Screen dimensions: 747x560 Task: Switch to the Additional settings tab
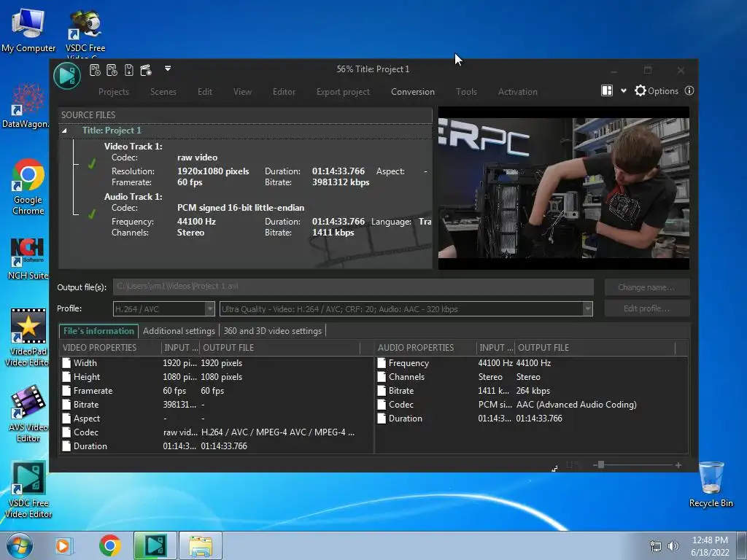pos(179,331)
